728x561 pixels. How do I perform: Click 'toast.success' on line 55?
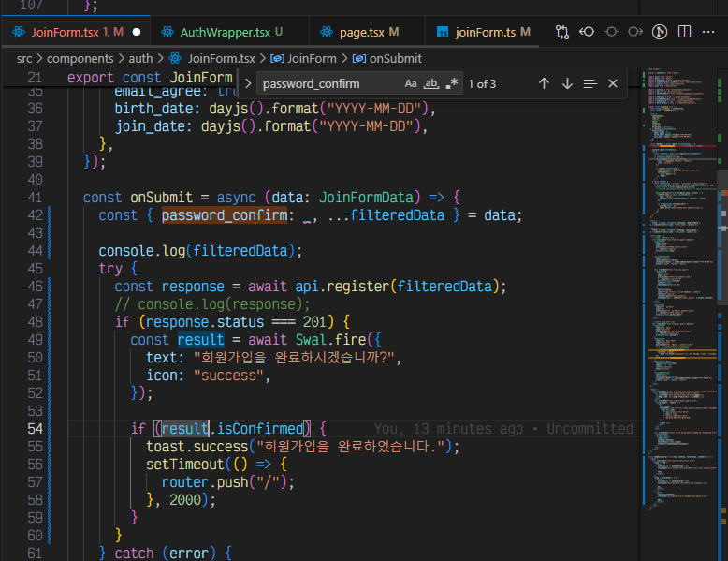pos(197,447)
